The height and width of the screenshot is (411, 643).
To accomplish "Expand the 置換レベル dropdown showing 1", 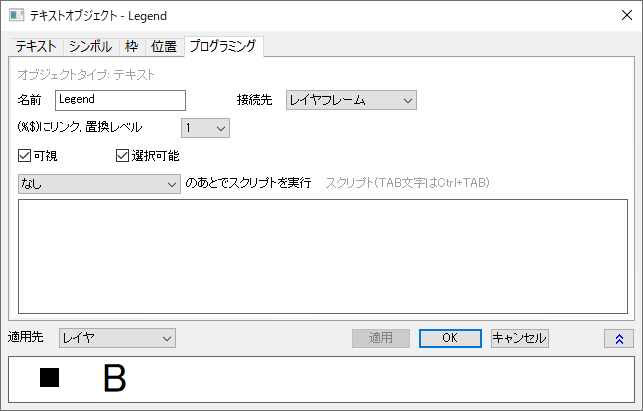I will (x=205, y=128).
